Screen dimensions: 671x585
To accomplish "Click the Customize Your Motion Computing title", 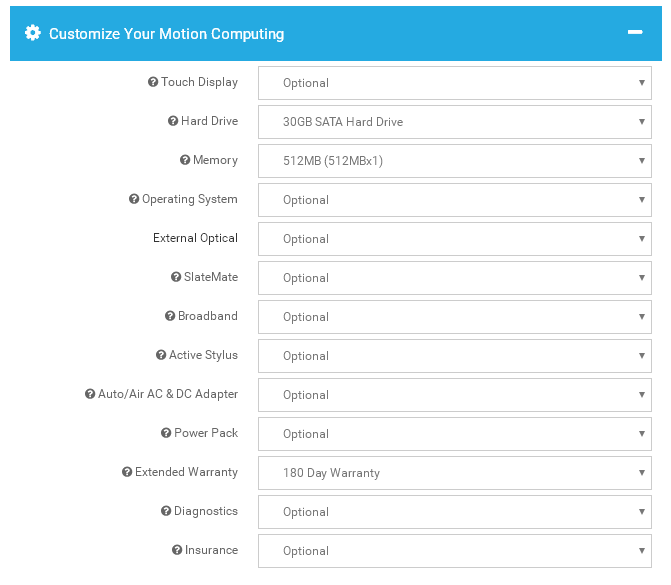I will 166,34.
